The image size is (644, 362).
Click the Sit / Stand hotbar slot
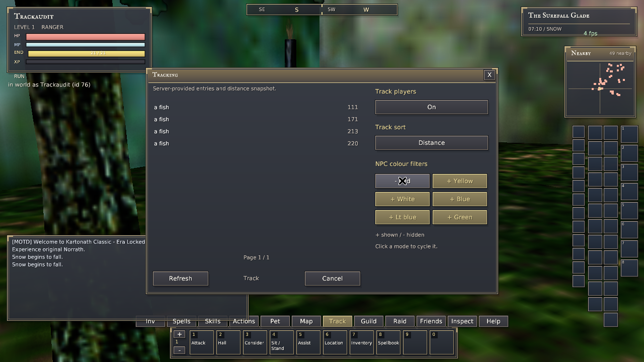[281, 342]
